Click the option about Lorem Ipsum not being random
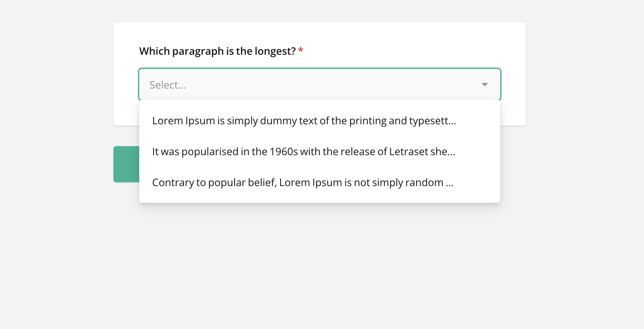 (x=303, y=182)
